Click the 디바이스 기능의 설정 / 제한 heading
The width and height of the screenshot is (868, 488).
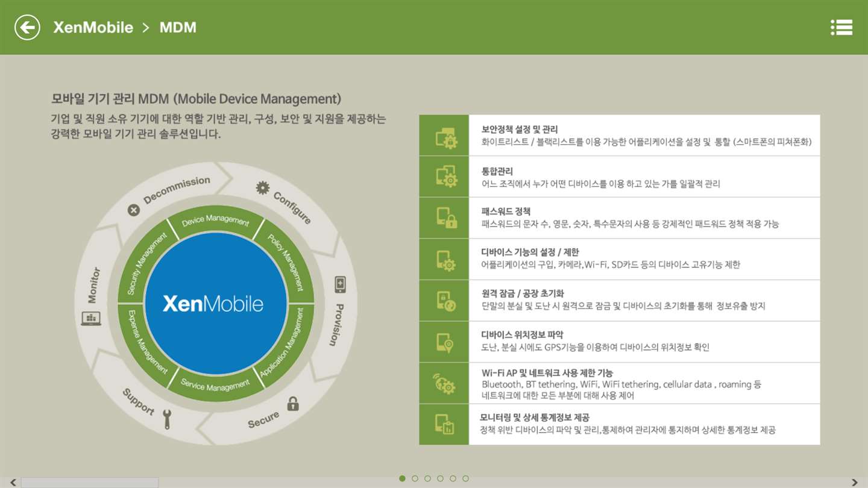530,252
